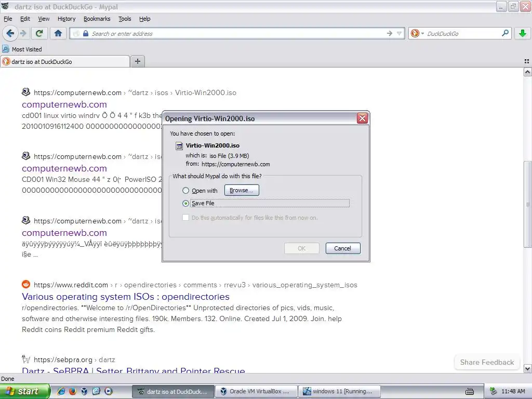Screen dimensions: 532x399
Task: Click the Cancel button in dialog
Action: click(343, 248)
